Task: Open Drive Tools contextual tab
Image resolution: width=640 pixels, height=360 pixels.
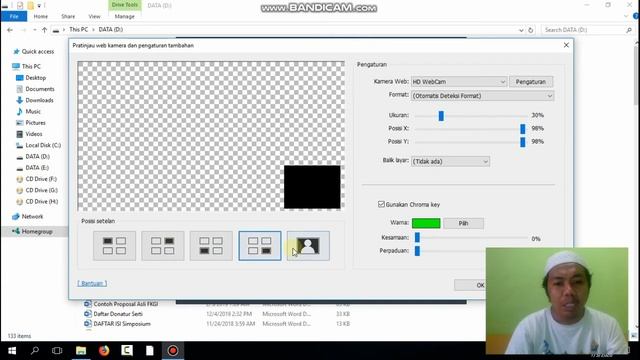Action: click(124, 5)
